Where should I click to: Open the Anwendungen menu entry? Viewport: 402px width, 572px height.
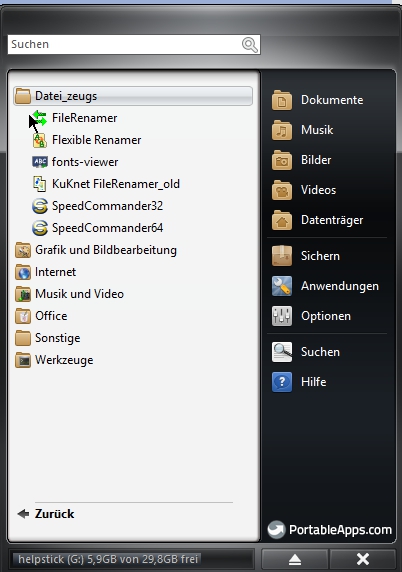328,286
